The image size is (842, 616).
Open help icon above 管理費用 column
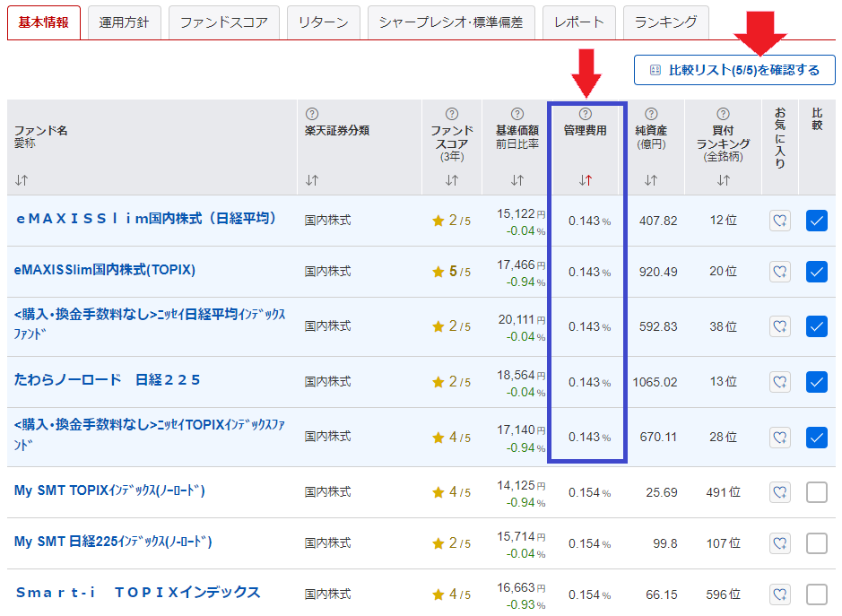point(586,114)
